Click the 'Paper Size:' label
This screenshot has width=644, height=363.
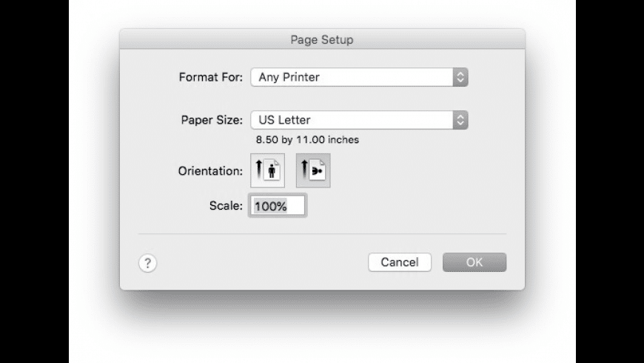212,120
